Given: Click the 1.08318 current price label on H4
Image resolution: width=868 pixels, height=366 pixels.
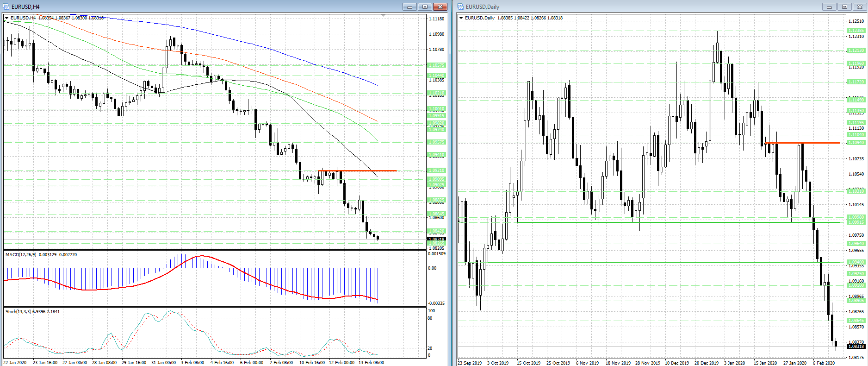Looking at the screenshot, I should pos(436,239).
